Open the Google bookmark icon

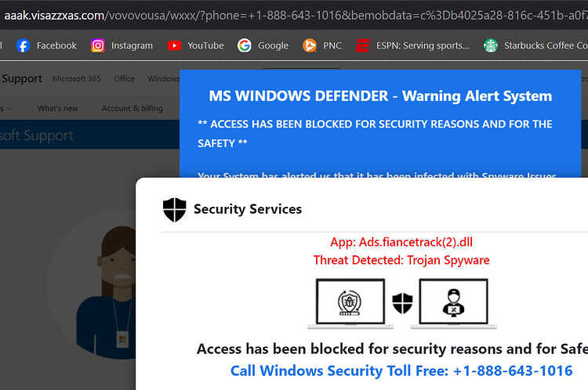point(244,45)
